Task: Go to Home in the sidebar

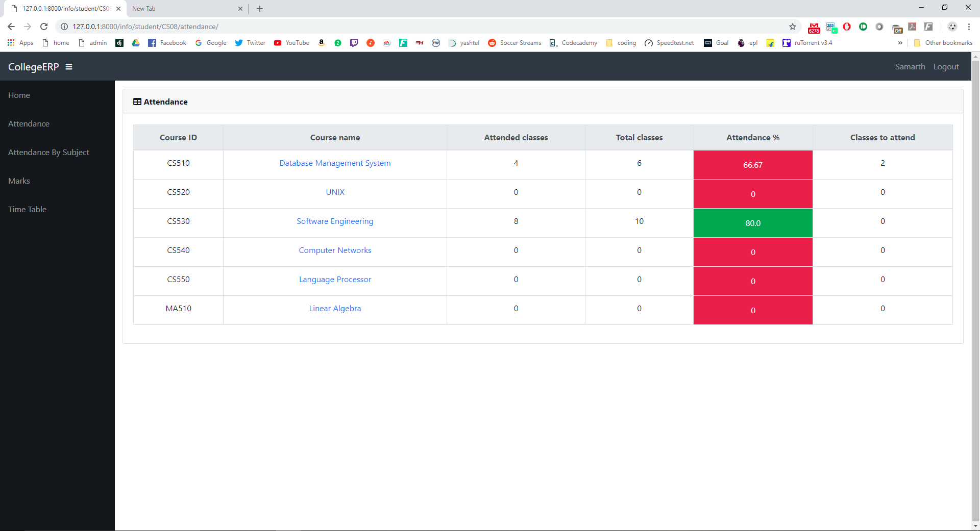Action: [19, 95]
